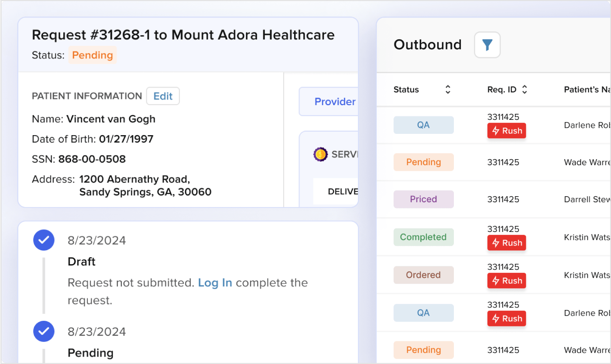Click the Rush badge in lower QA row

click(x=506, y=319)
